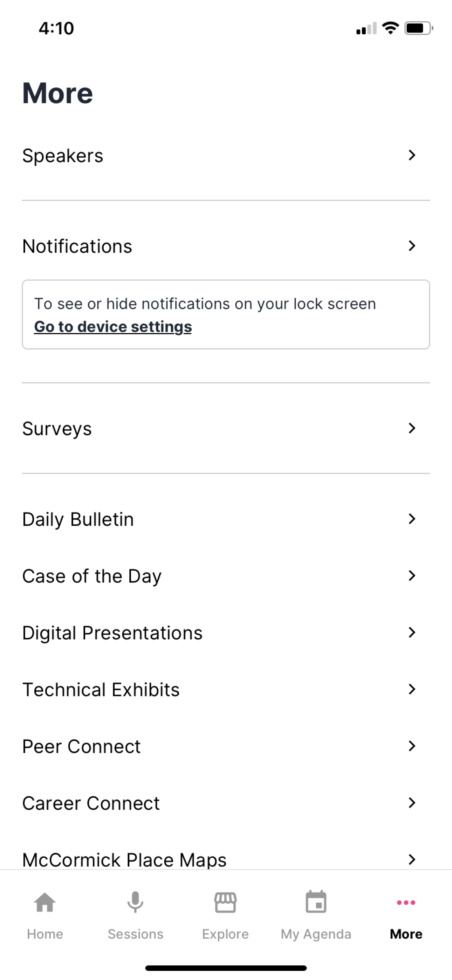Image resolution: width=452 pixels, height=980 pixels.
Task: Open Notifications using the chevron arrow
Action: tap(412, 246)
